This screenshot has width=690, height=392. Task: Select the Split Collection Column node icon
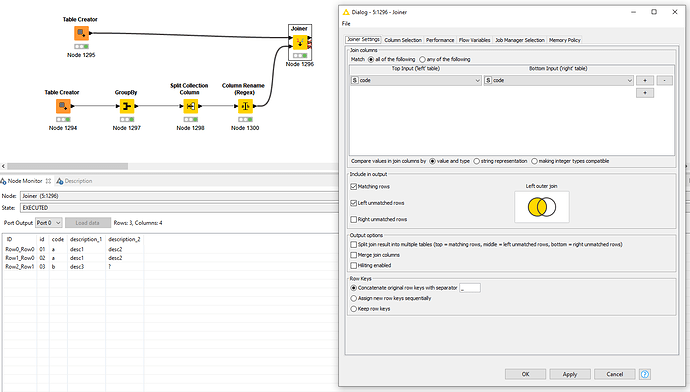[191, 106]
